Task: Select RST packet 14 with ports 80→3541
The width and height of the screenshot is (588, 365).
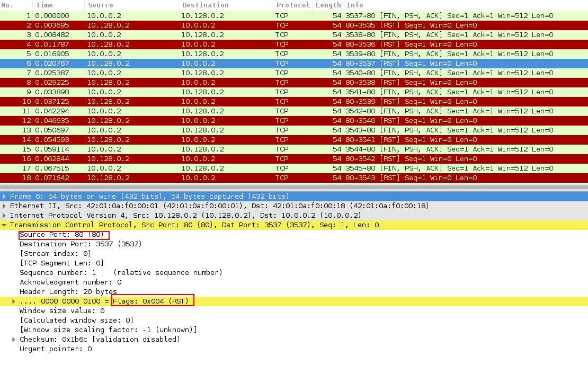Action: tap(294, 140)
